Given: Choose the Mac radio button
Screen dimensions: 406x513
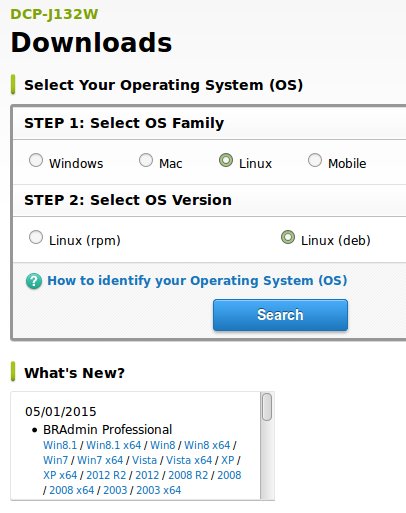Looking at the screenshot, I should click(146, 160).
